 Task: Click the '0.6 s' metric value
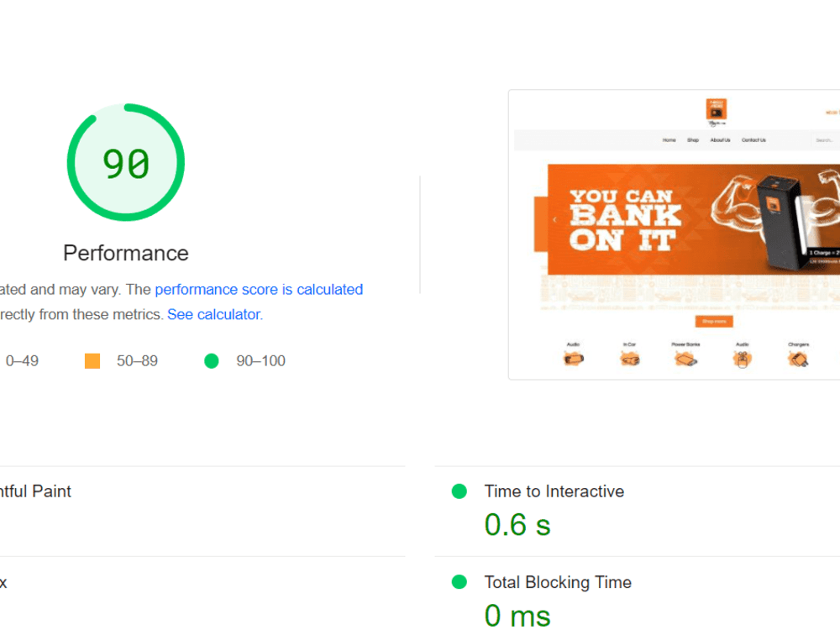point(517,524)
